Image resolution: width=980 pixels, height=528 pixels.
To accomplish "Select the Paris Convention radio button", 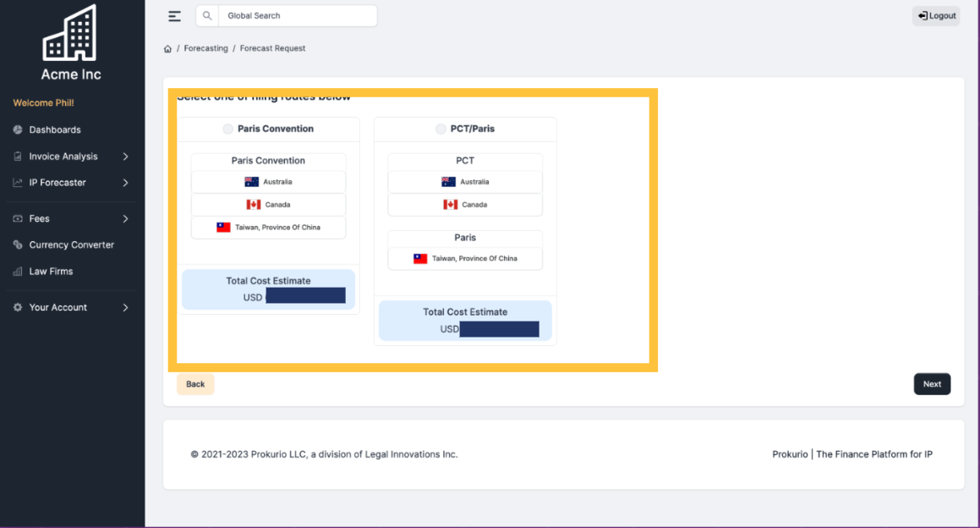I will pyautogui.click(x=228, y=129).
